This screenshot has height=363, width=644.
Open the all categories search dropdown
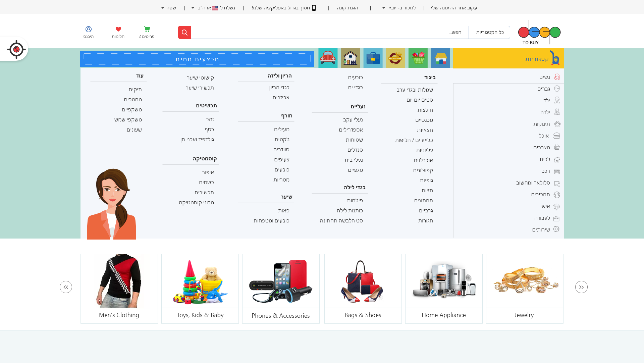(x=489, y=32)
